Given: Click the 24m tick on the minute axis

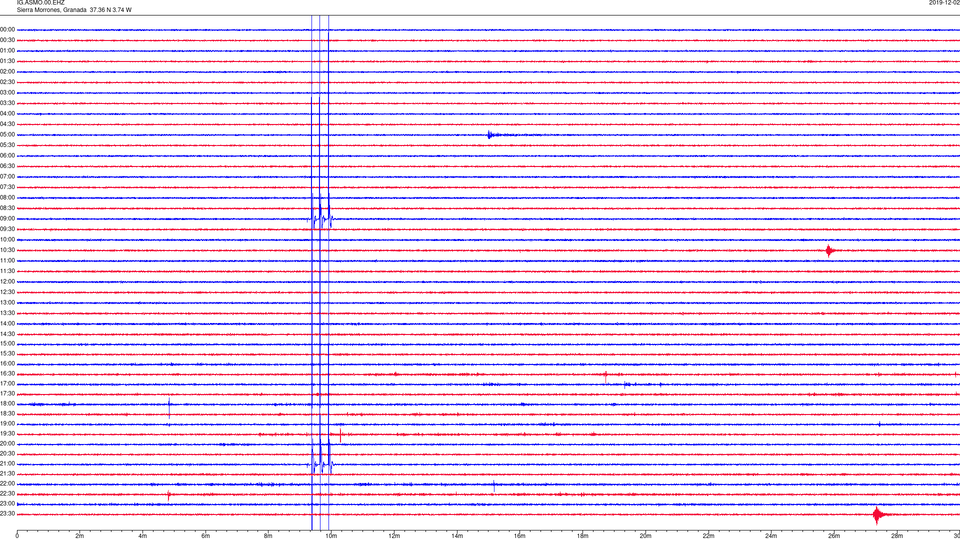Looking at the screenshot, I should point(771,536).
